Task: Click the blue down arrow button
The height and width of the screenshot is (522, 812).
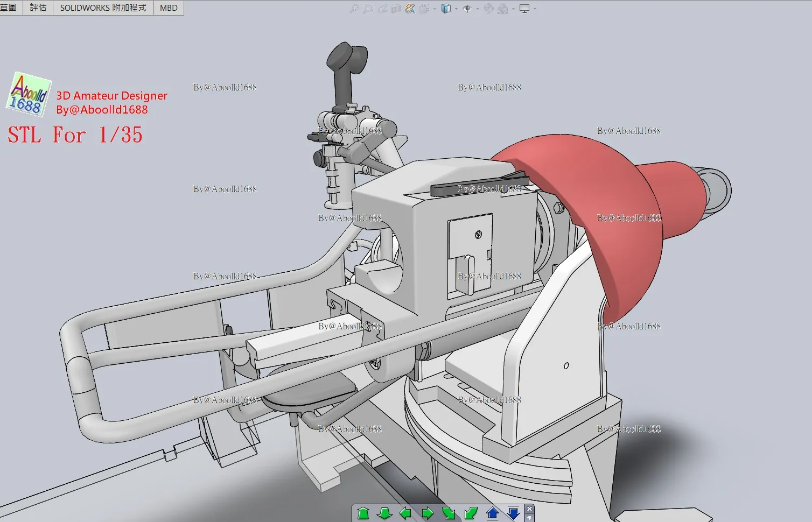Action: pos(514,513)
